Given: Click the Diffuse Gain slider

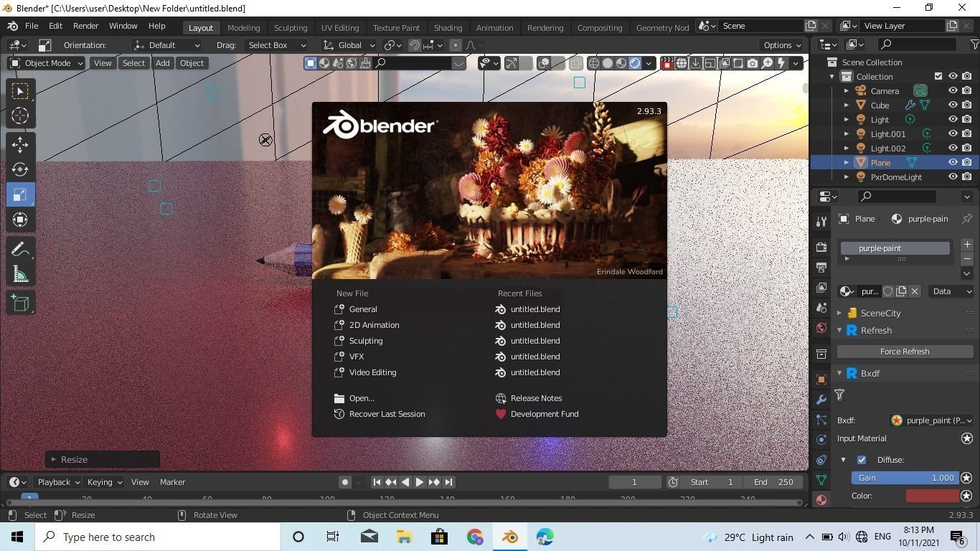Looking at the screenshot, I should tap(905, 478).
